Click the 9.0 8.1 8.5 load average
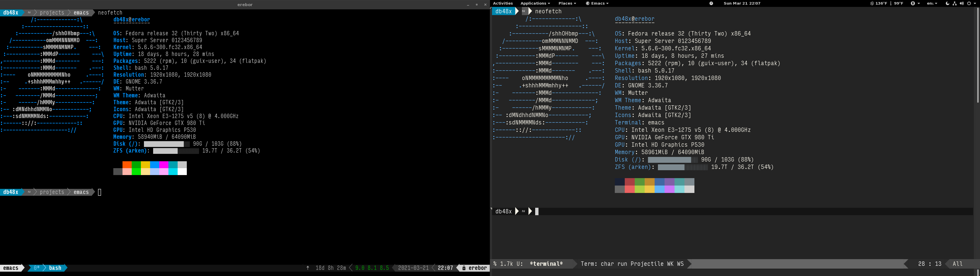Screen dimensions: 980x276 [372, 268]
